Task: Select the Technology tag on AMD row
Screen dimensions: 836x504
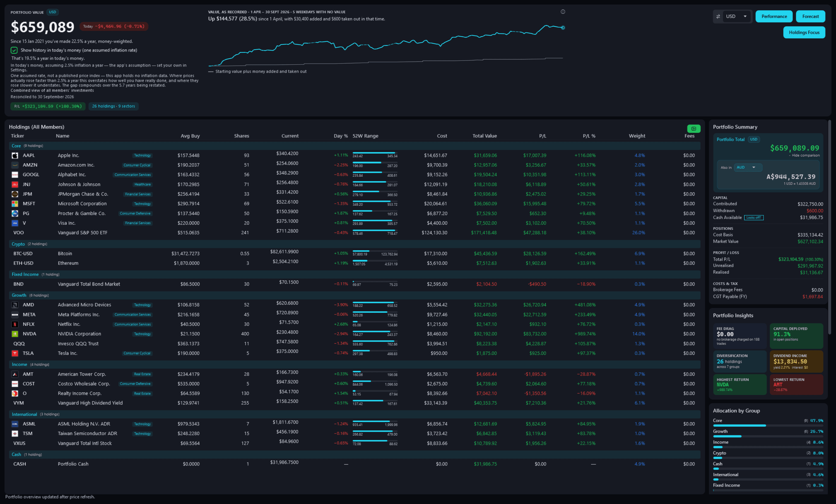Action: [142, 305]
